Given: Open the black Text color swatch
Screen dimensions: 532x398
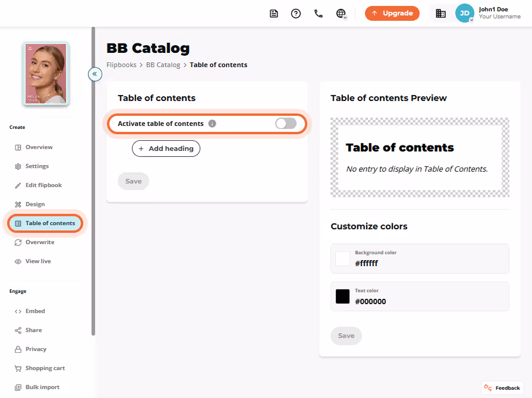Looking at the screenshot, I should [x=342, y=296].
